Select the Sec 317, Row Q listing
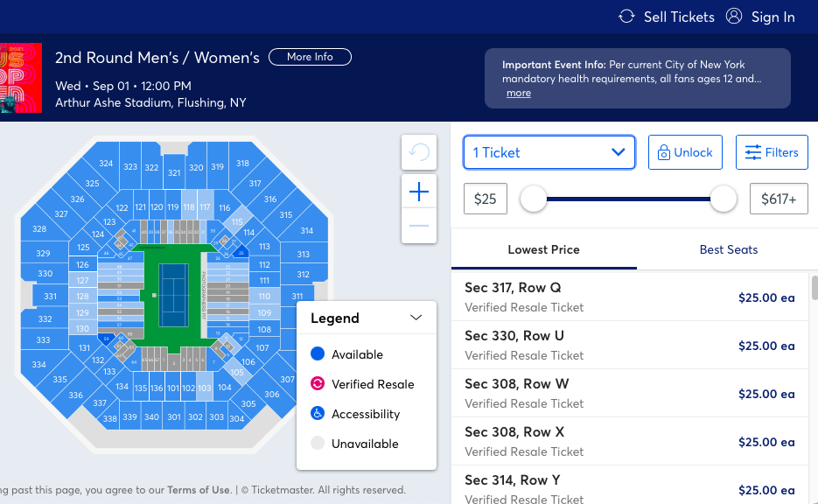Screen dimensions: 818x504 pos(630,297)
